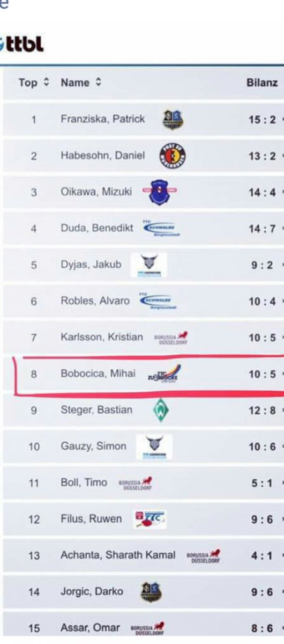Screen dimensions: 284x644
Task: Select the highlighted Bobocica, Mihai row
Action: click(143, 374)
